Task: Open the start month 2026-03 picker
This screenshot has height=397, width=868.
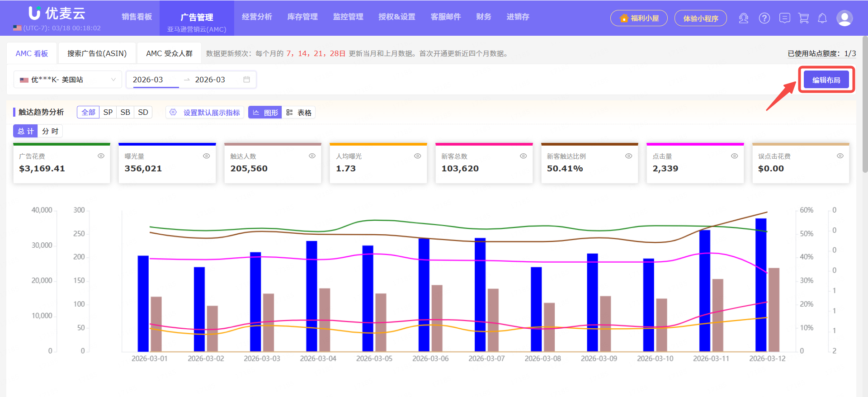Action: coord(148,80)
